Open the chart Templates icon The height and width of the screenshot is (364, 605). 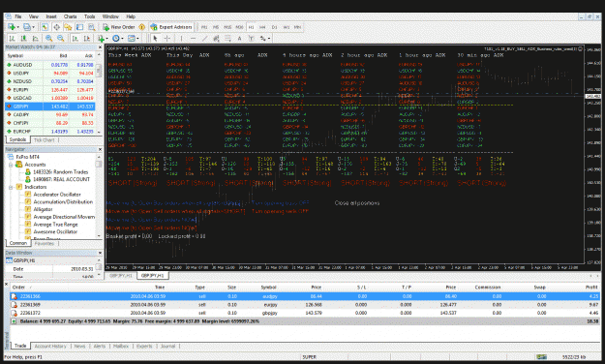tap(132, 38)
